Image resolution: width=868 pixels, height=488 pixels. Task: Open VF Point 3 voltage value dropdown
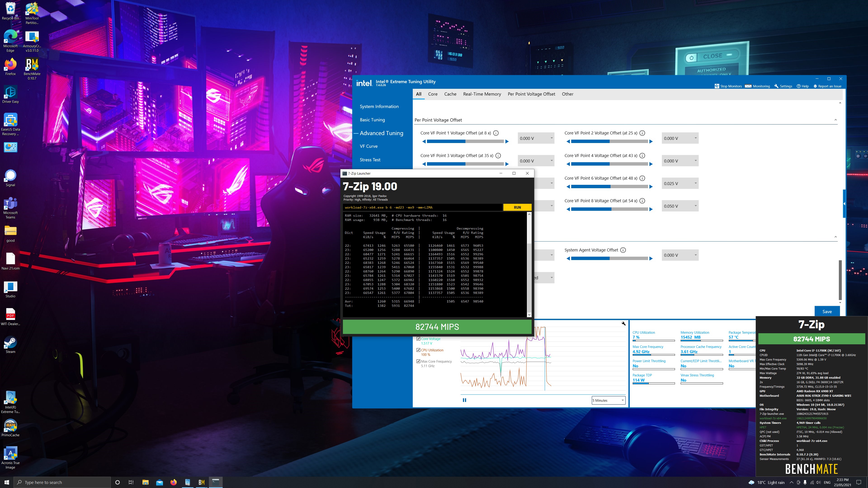coord(536,161)
